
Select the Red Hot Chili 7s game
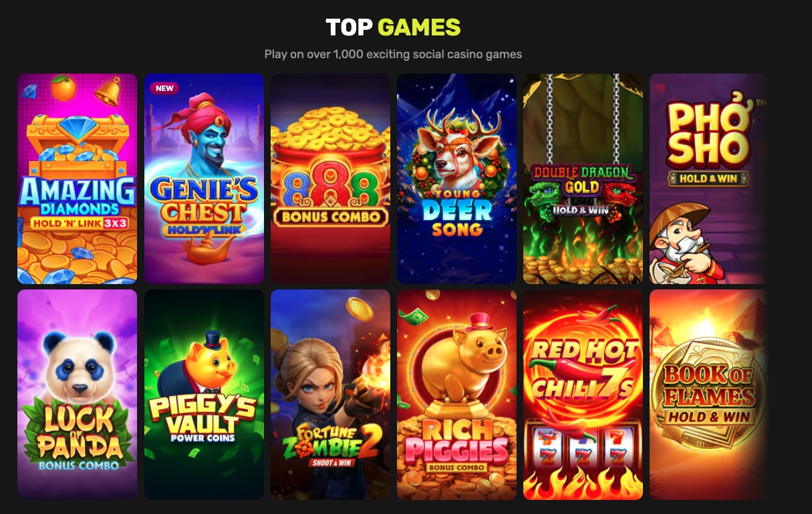(x=583, y=394)
